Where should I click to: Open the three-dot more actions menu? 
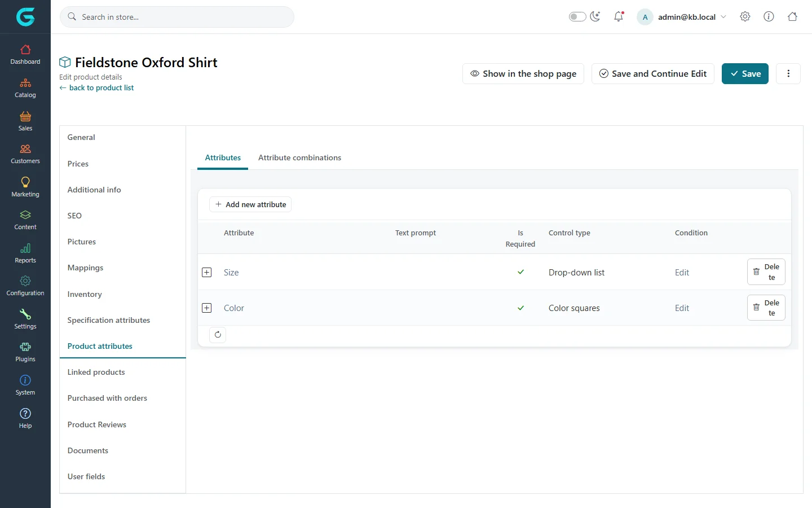[x=788, y=73]
